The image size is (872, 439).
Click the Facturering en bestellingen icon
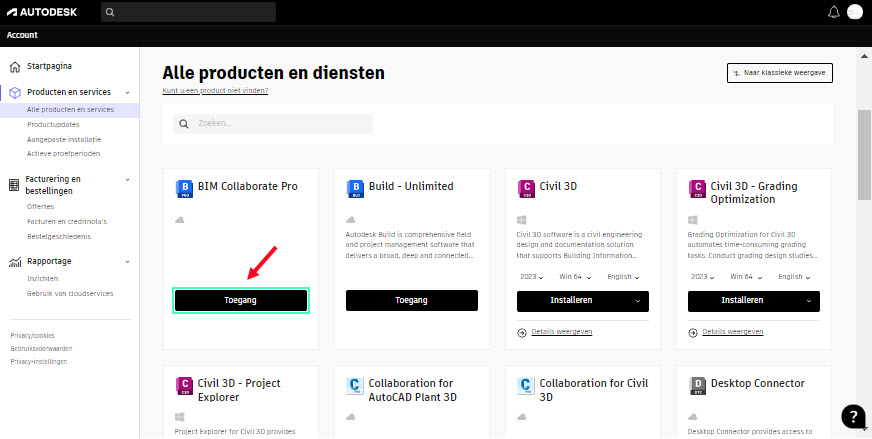pos(14,185)
